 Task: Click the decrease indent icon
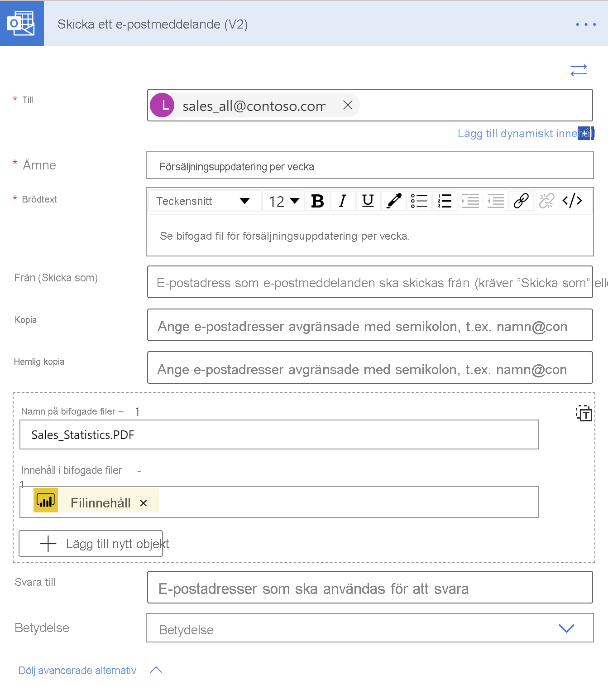496,201
